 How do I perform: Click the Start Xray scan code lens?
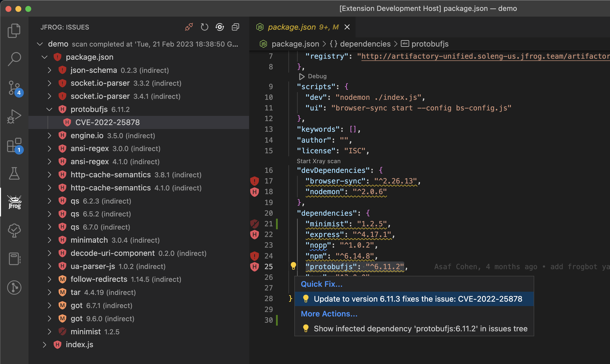click(318, 161)
